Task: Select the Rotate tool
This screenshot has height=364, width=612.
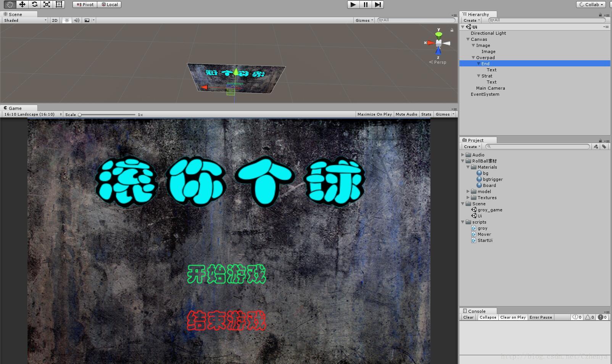Action: click(34, 5)
